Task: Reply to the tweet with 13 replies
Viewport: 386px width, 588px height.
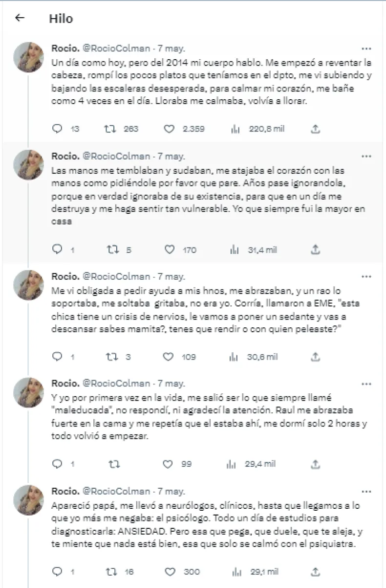Action: pyautogui.click(x=58, y=129)
